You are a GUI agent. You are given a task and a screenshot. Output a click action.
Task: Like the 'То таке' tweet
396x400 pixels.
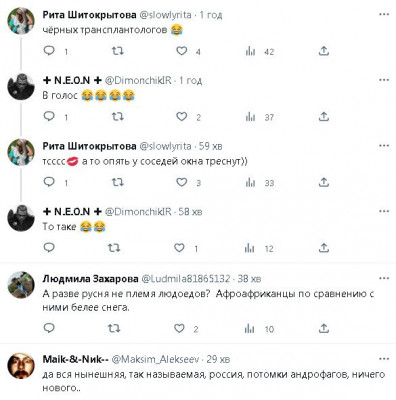[179, 248]
